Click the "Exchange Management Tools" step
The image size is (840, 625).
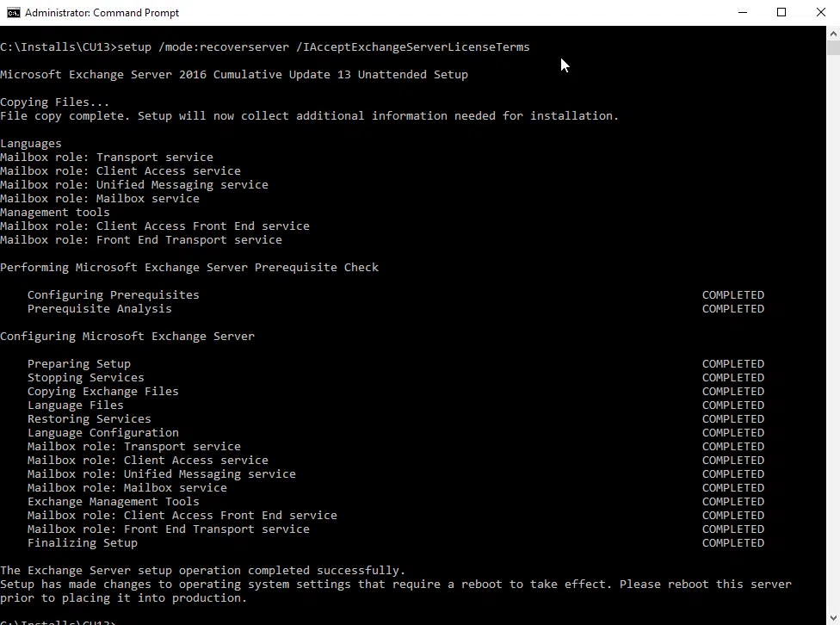click(x=113, y=502)
